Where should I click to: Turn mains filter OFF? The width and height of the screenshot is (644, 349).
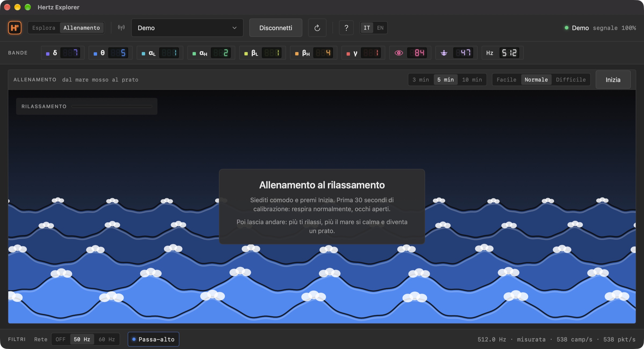point(60,339)
